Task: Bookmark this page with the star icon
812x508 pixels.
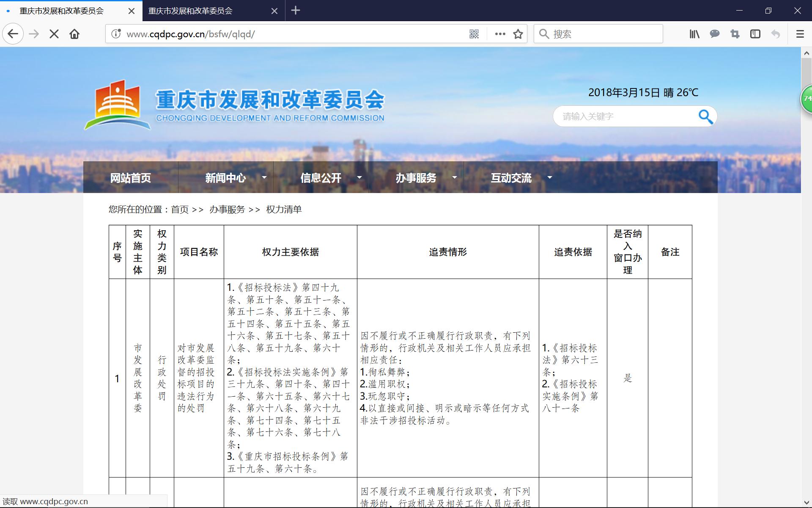Action: (518, 34)
